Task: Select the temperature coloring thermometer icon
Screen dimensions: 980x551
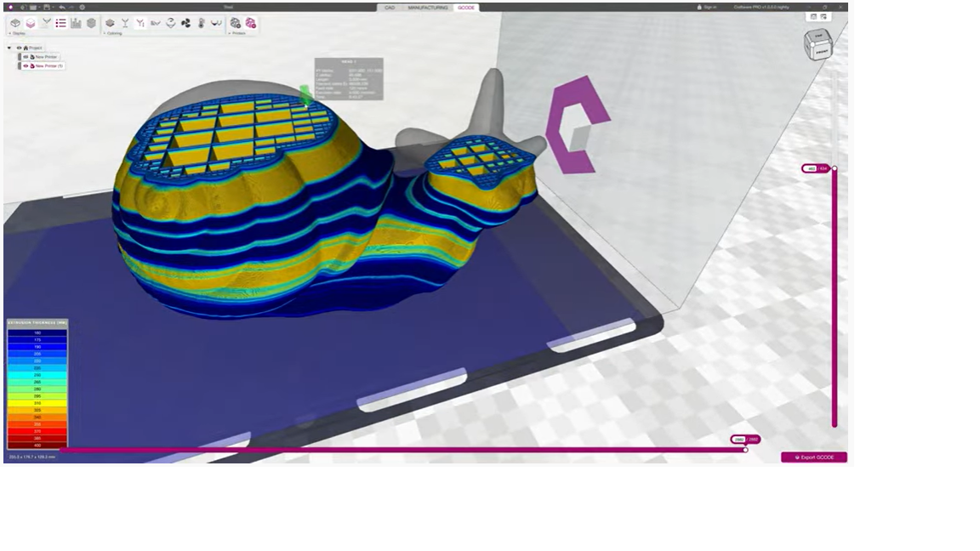Action: click(201, 23)
